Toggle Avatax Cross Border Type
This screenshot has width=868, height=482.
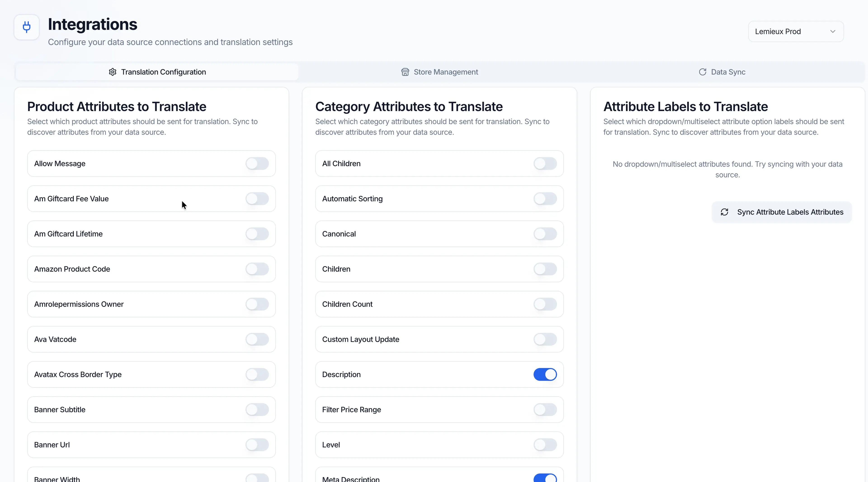point(257,374)
